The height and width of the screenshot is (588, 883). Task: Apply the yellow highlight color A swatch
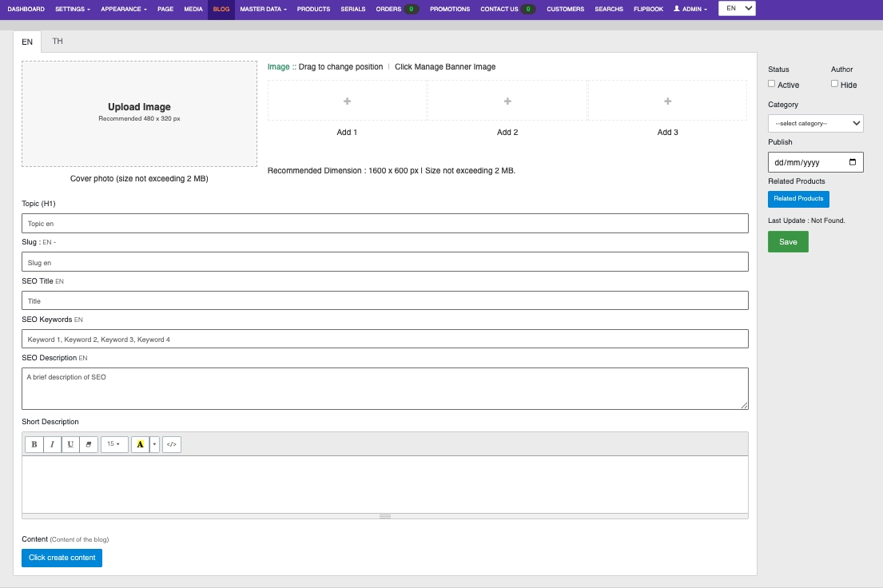tap(140, 444)
